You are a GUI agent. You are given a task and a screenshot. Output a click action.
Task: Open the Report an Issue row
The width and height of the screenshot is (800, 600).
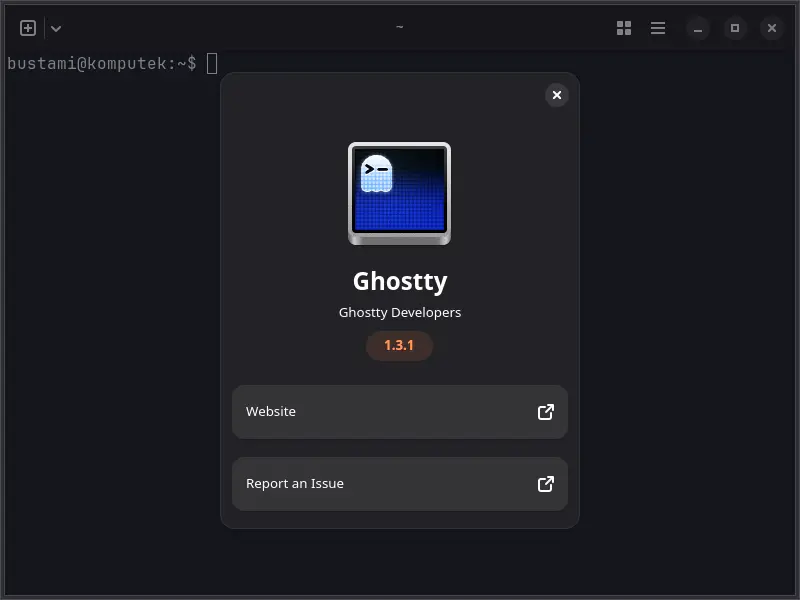point(399,484)
